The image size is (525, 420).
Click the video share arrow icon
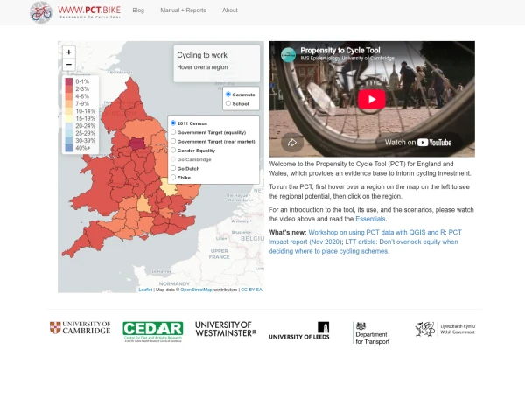coord(292,143)
